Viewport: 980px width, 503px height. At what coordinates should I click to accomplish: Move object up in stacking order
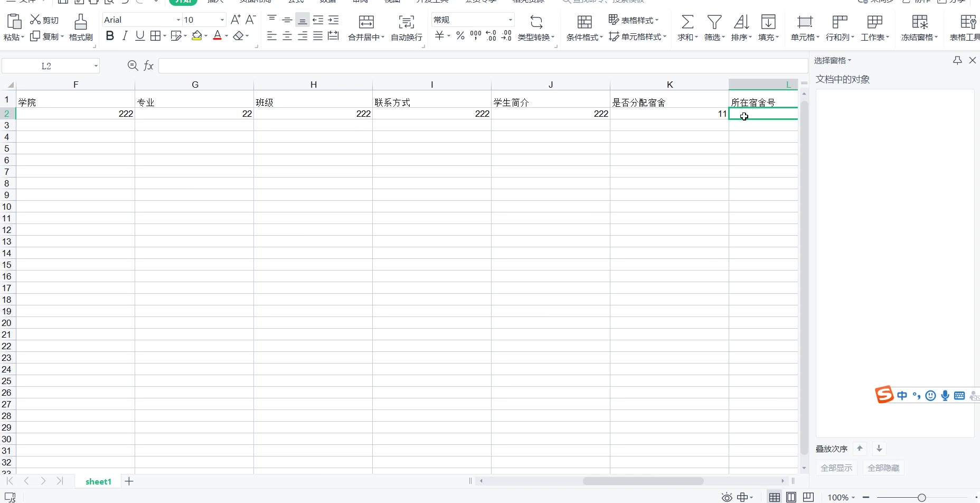(860, 449)
